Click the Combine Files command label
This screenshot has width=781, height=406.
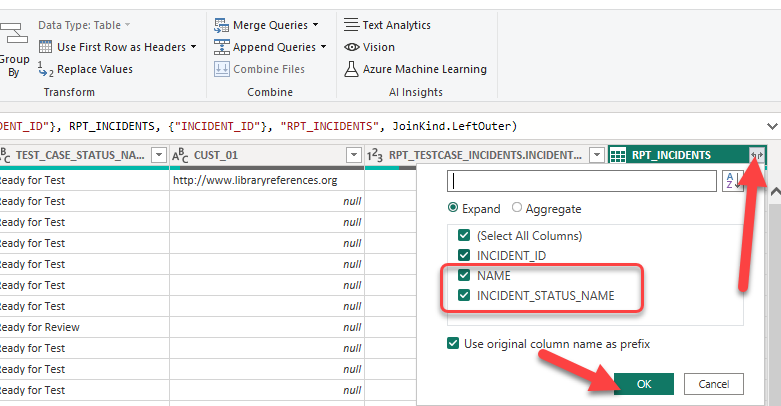269,69
